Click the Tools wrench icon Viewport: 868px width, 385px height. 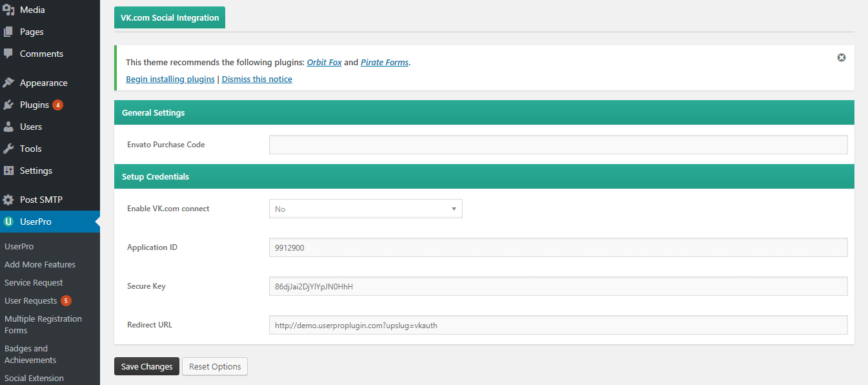tap(8, 149)
